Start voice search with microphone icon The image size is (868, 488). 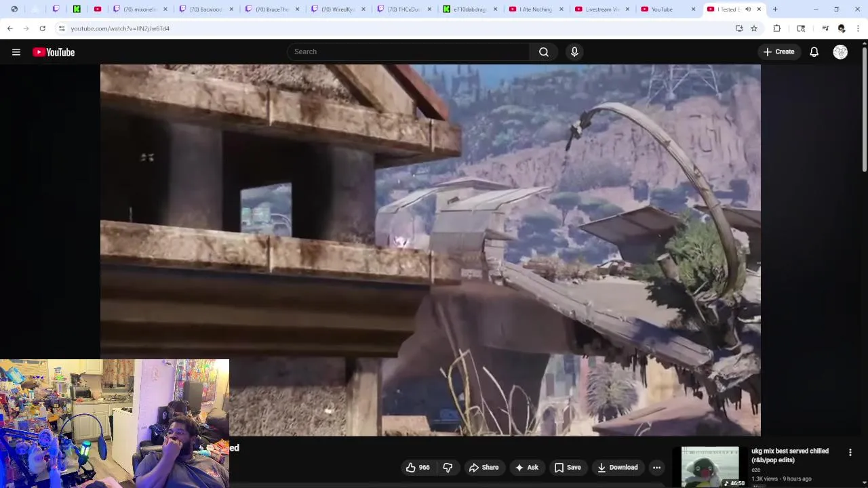pyautogui.click(x=574, y=52)
